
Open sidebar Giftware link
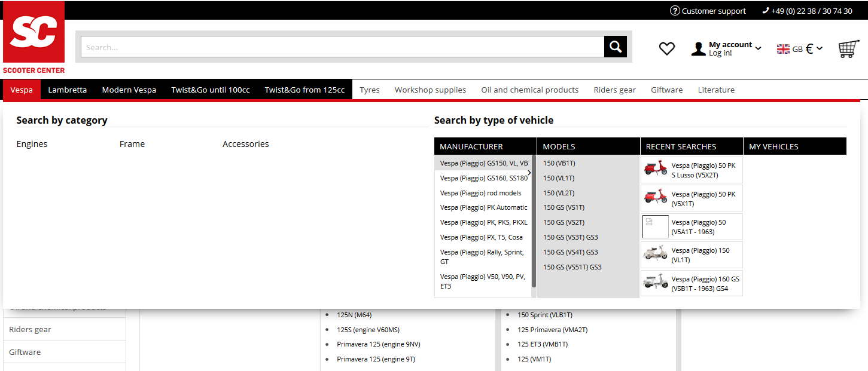(25, 352)
